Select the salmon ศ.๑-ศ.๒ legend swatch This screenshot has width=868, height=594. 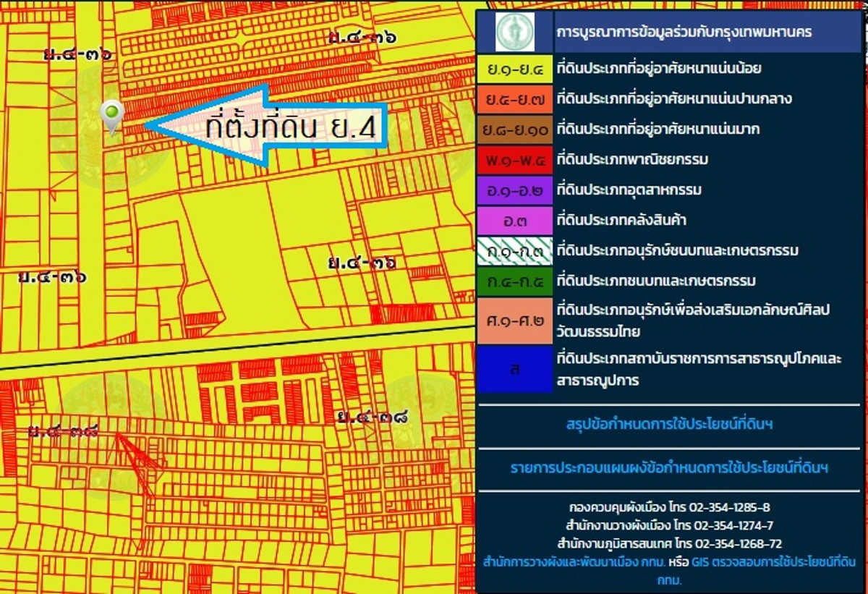click(515, 321)
